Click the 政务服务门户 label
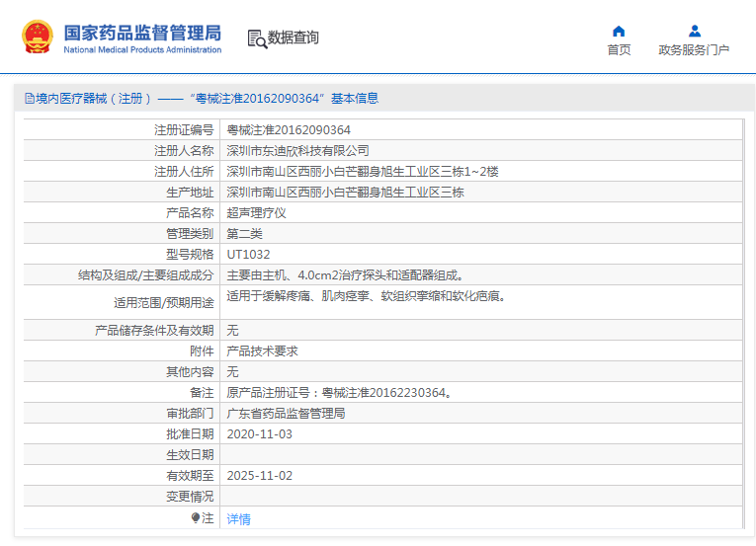Viewport: 756px width, 546px height. click(x=694, y=50)
